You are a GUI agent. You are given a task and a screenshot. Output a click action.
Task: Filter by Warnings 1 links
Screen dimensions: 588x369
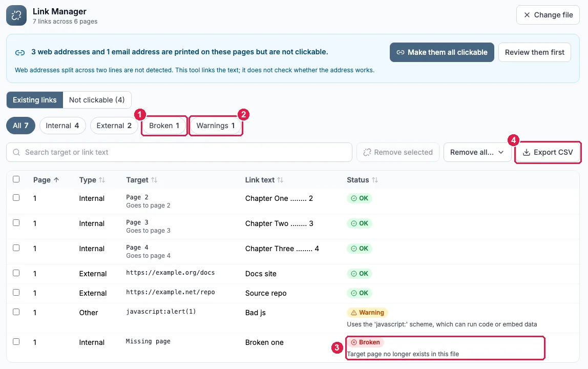[x=216, y=126]
